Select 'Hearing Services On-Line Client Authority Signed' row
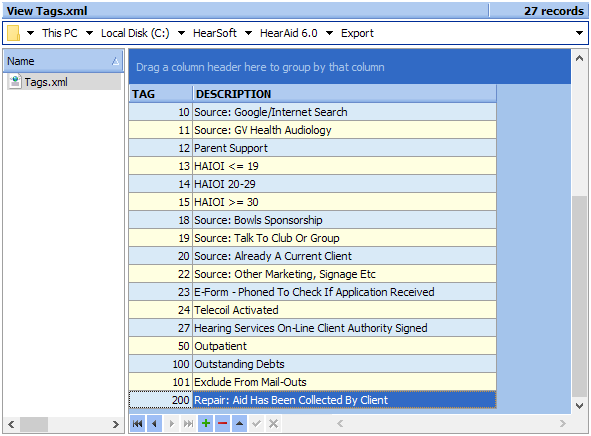Screen dimensions: 591x436 pyautogui.click(x=312, y=328)
